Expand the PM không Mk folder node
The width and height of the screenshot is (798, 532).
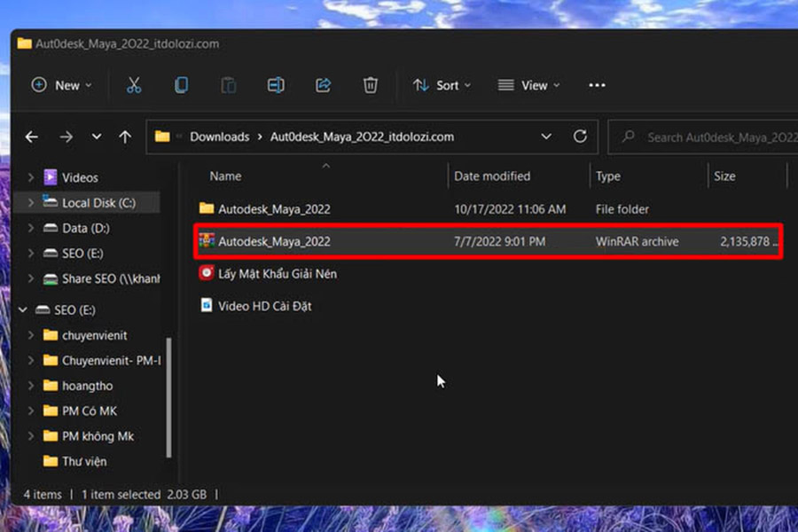point(30,436)
